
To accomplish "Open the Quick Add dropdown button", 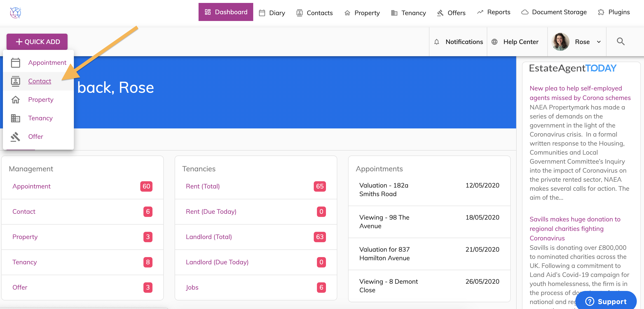I will point(37,42).
